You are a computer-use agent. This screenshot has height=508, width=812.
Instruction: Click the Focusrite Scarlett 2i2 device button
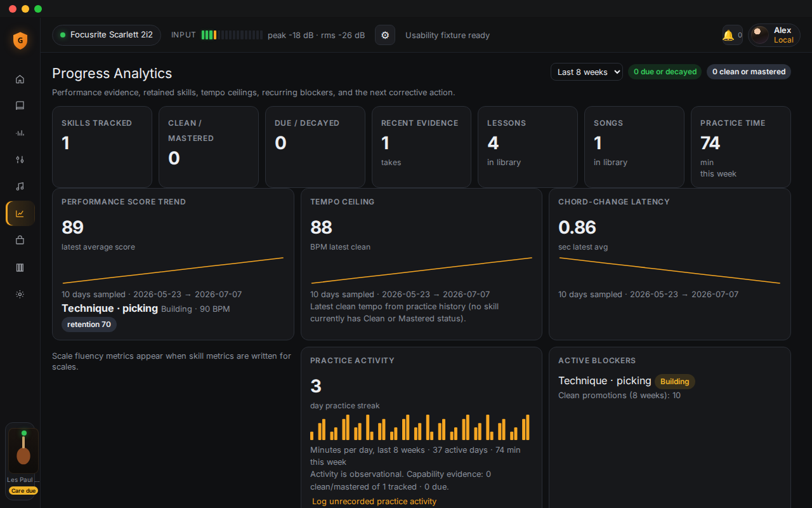click(107, 35)
